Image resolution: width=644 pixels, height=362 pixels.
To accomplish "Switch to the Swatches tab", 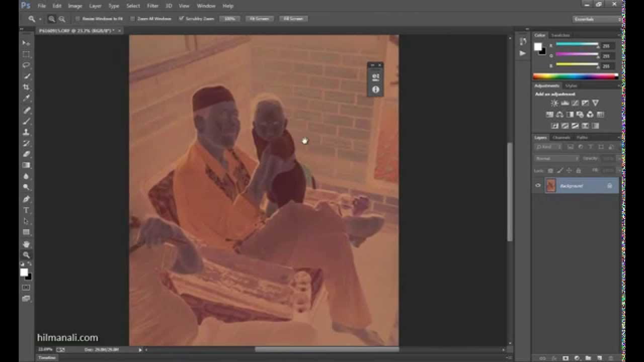I will pyautogui.click(x=560, y=35).
